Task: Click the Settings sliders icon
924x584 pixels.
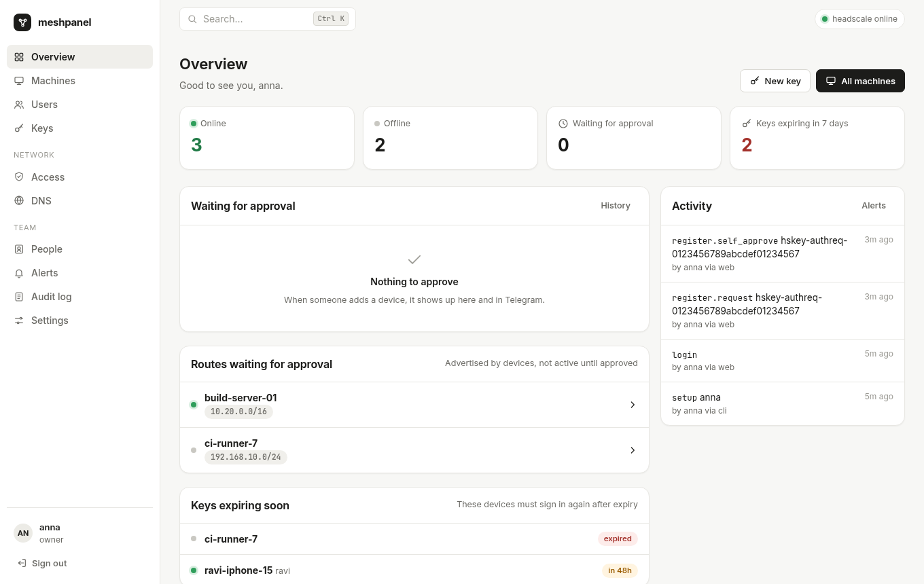Action: (19, 321)
